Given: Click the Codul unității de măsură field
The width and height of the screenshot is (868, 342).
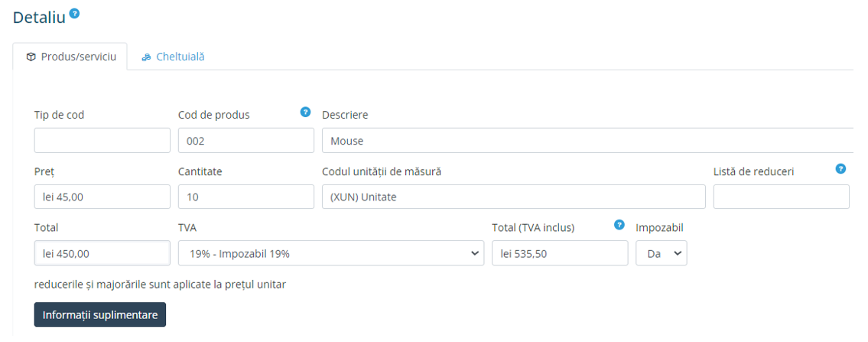Looking at the screenshot, I should pos(513,197).
